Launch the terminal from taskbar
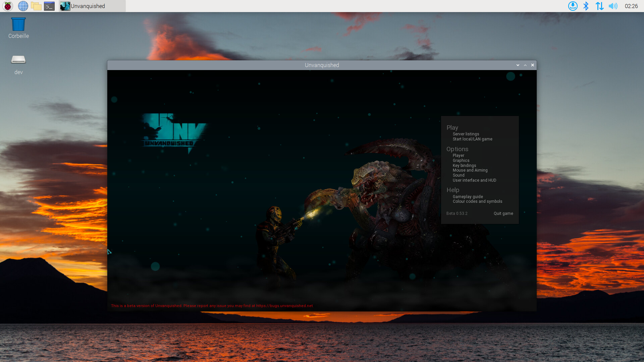The width and height of the screenshot is (644, 362). click(49, 6)
